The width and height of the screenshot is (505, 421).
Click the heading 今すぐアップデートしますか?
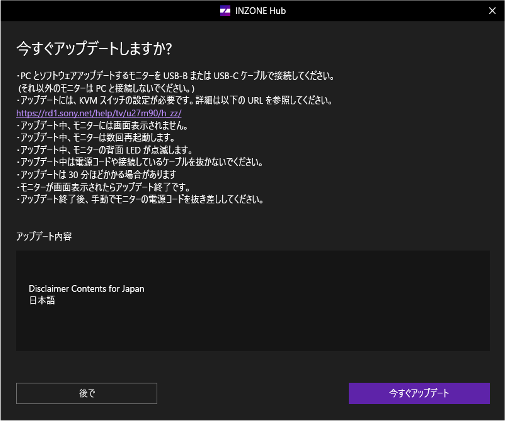[94, 49]
